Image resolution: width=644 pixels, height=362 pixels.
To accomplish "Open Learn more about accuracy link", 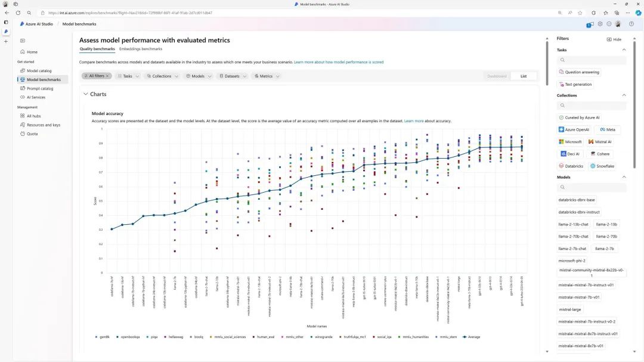I will click(414, 121).
